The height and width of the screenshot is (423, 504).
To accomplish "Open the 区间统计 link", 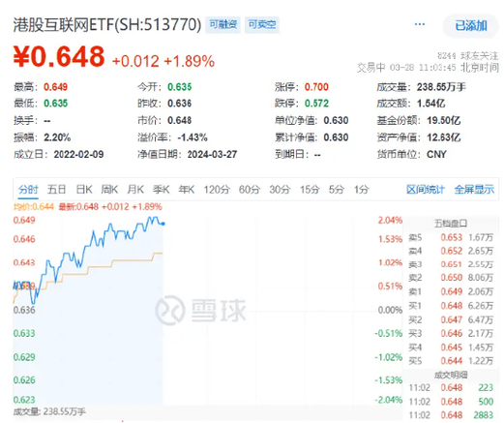I will 426,190.
